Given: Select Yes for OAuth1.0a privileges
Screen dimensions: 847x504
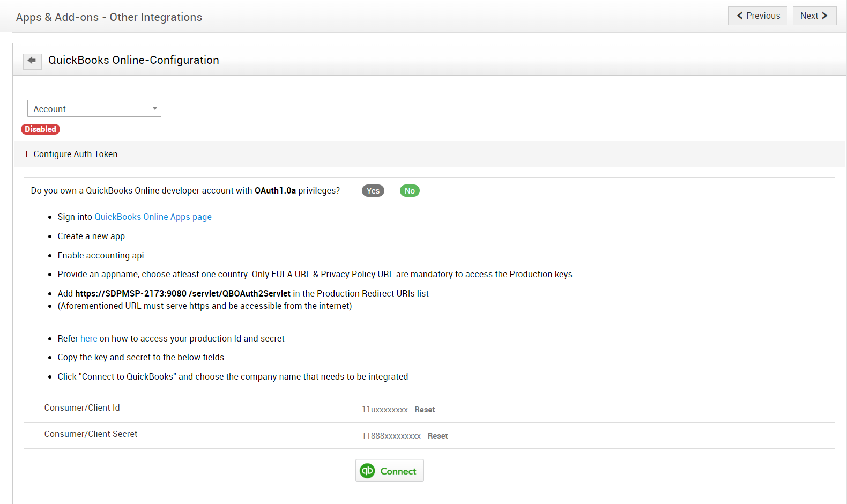Looking at the screenshot, I should point(373,191).
